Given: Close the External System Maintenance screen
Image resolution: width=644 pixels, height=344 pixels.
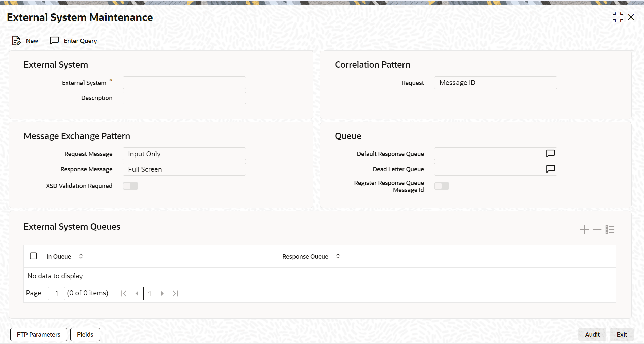Looking at the screenshot, I should pos(631,17).
